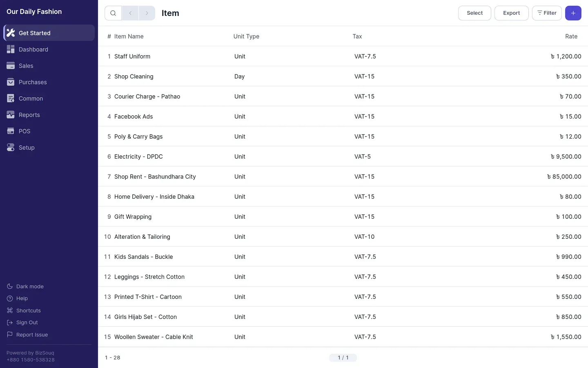Click the Item Name column header
Image resolution: width=588 pixels, height=368 pixels.
[129, 36]
